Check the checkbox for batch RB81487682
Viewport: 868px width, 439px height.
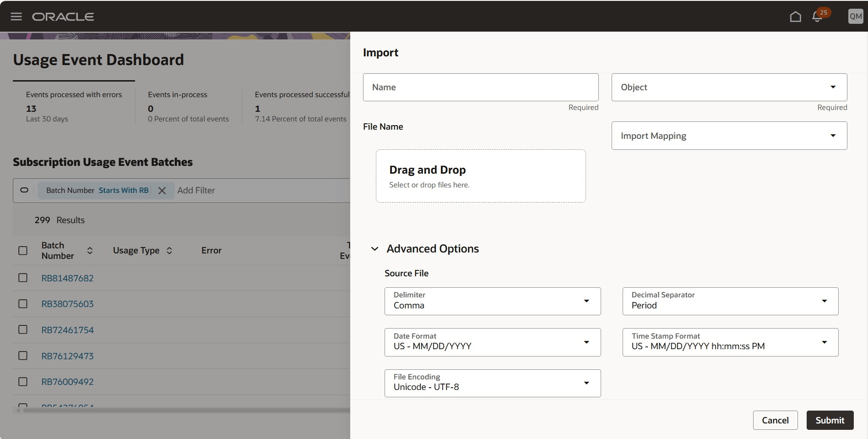[22, 278]
